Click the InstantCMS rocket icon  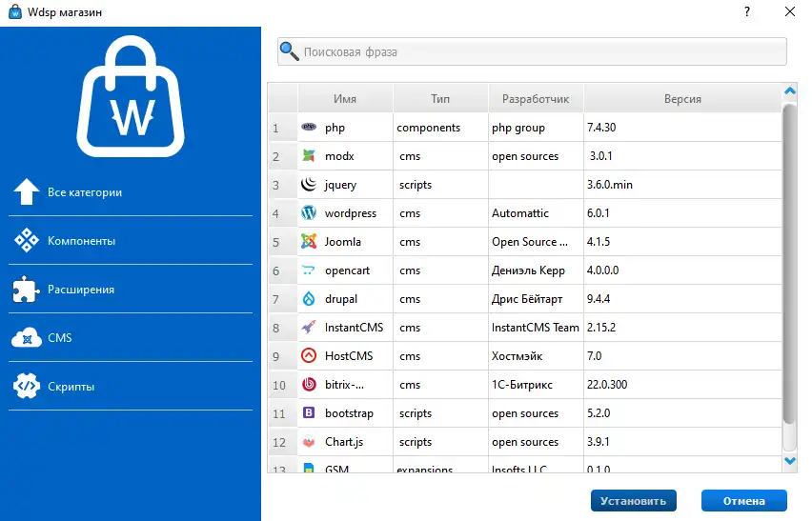(309, 327)
